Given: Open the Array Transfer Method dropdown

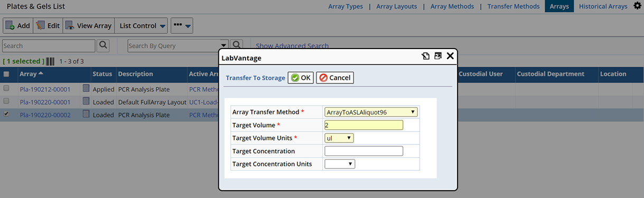Looking at the screenshot, I should [x=371, y=112].
